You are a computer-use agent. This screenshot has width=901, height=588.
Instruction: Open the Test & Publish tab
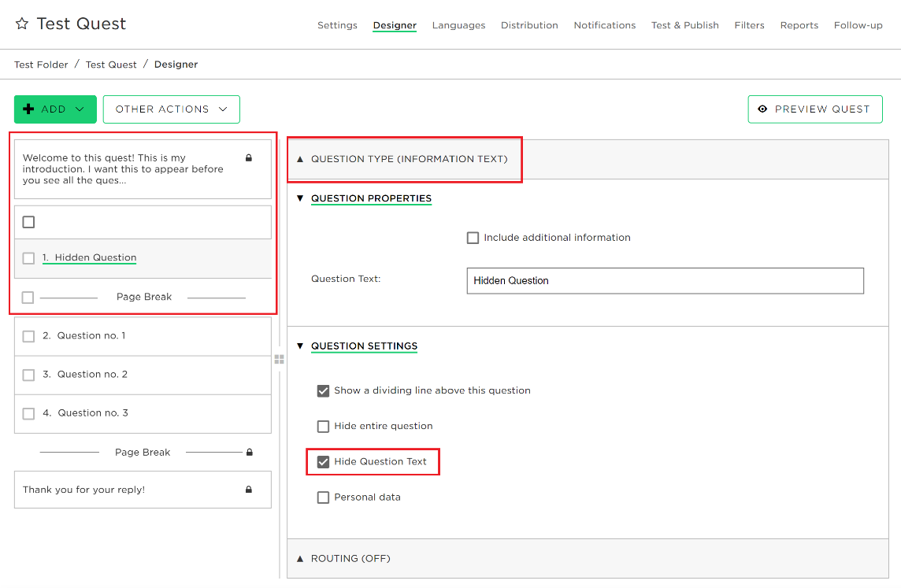(x=685, y=25)
